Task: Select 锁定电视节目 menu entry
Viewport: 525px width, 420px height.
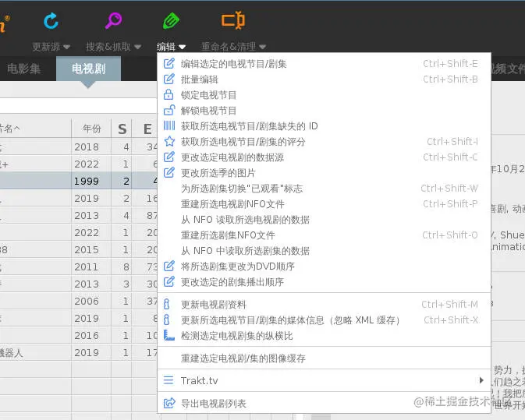Action: tap(324, 95)
